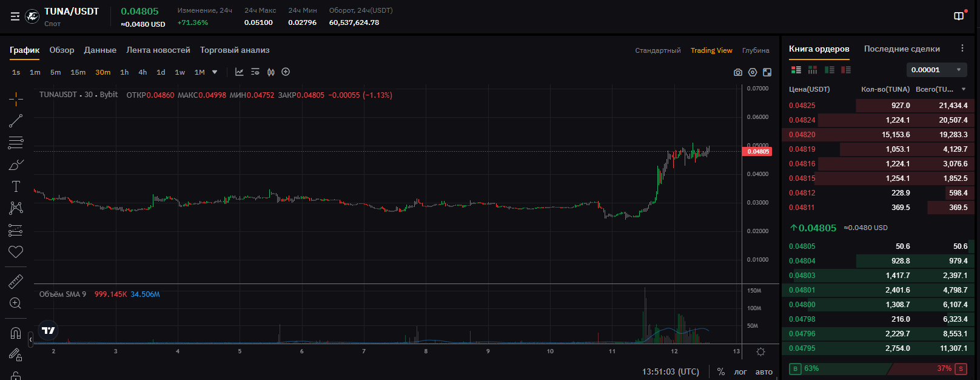This screenshot has height=380, width=980.
Task: Change chart type with the candlestick icon
Action: [x=271, y=72]
